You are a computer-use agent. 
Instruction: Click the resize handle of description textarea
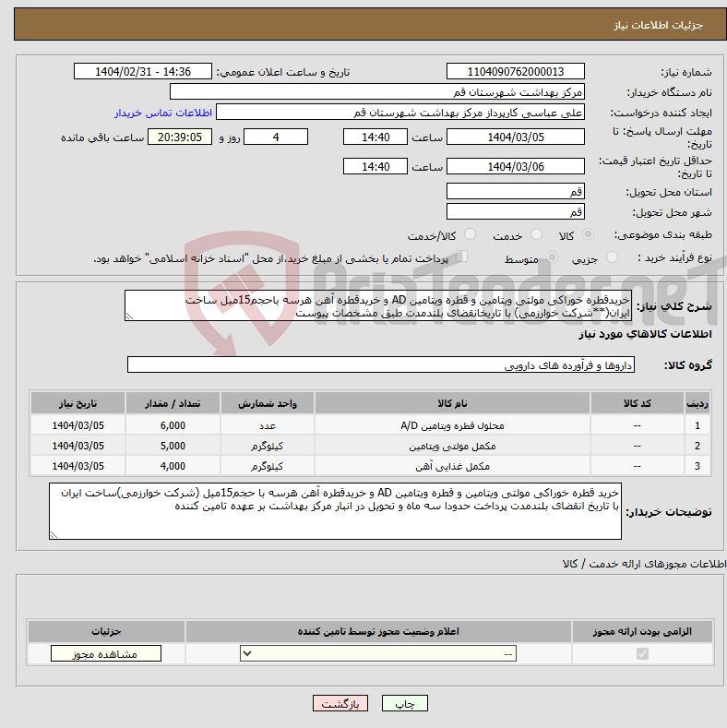click(x=129, y=316)
